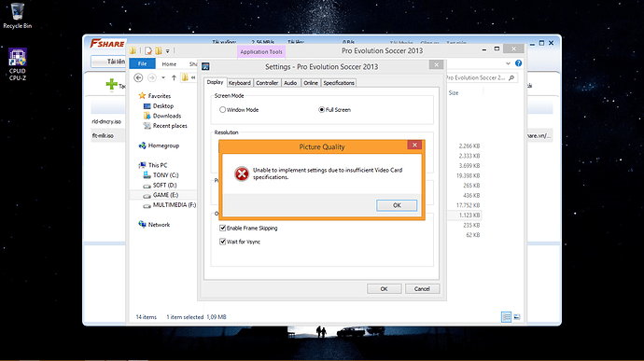Switch to the Online tab
644x361 pixels.
click(311, 82)
